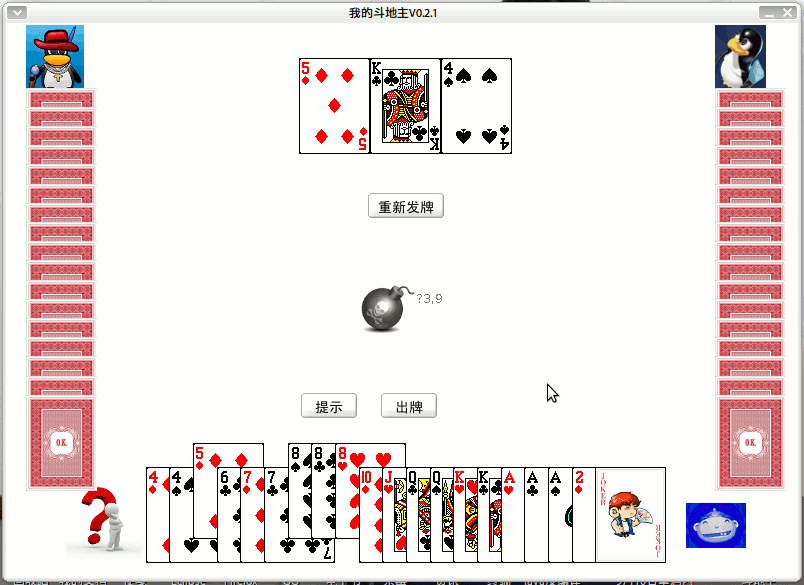Select the 2 of diamonds card in hand
Viewport: 804px width, 585px height.
click(584, 515)
